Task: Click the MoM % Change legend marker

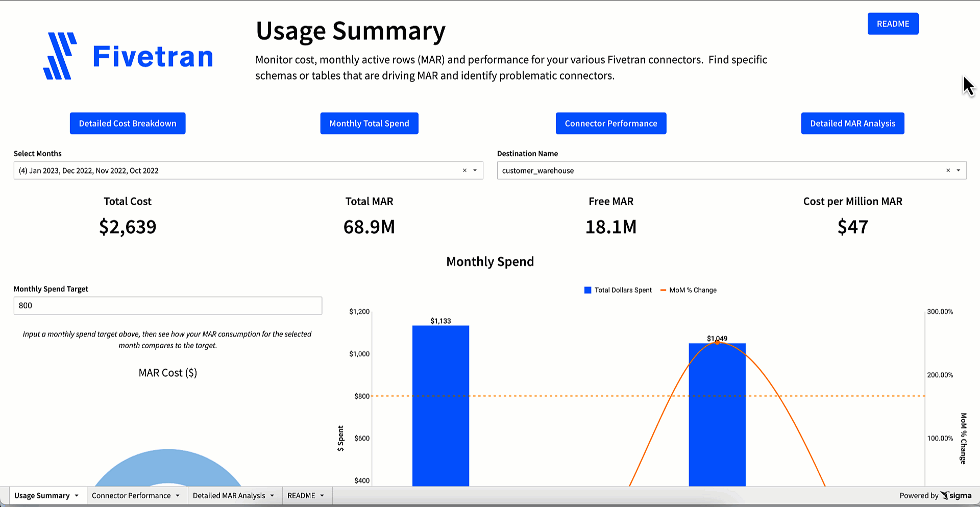Action: [664, 290]
